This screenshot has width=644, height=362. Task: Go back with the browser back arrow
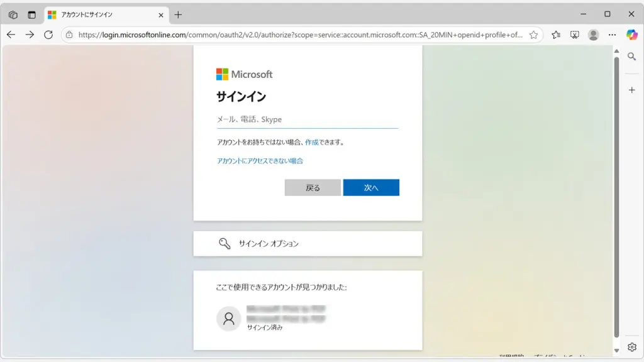pos(11,35)
